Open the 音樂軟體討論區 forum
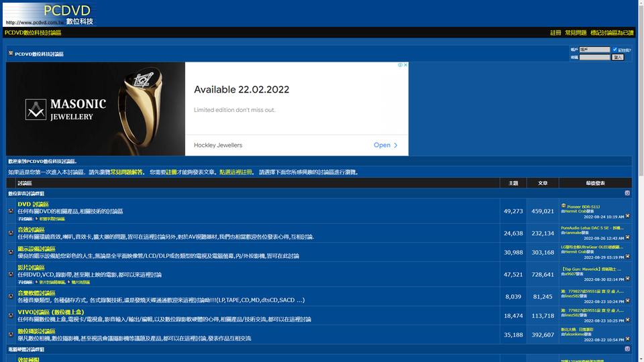 pyautogui.click(x=36, y=293)
